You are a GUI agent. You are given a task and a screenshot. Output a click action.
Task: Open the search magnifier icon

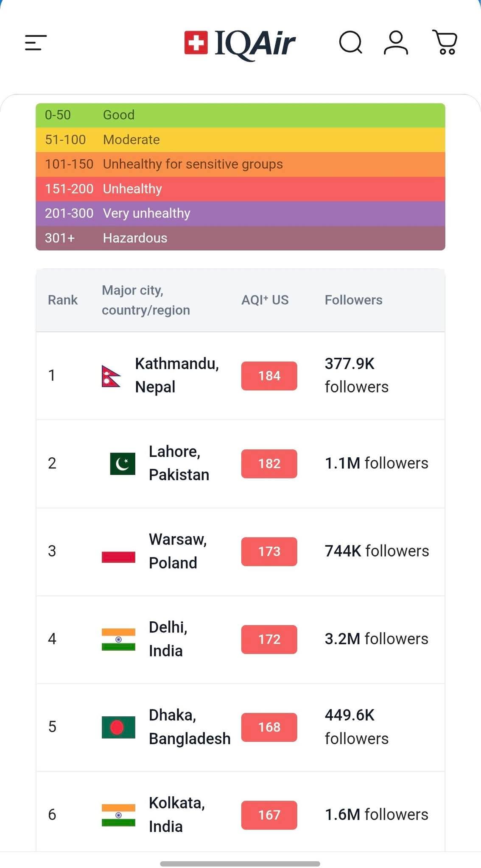point(350,43)
